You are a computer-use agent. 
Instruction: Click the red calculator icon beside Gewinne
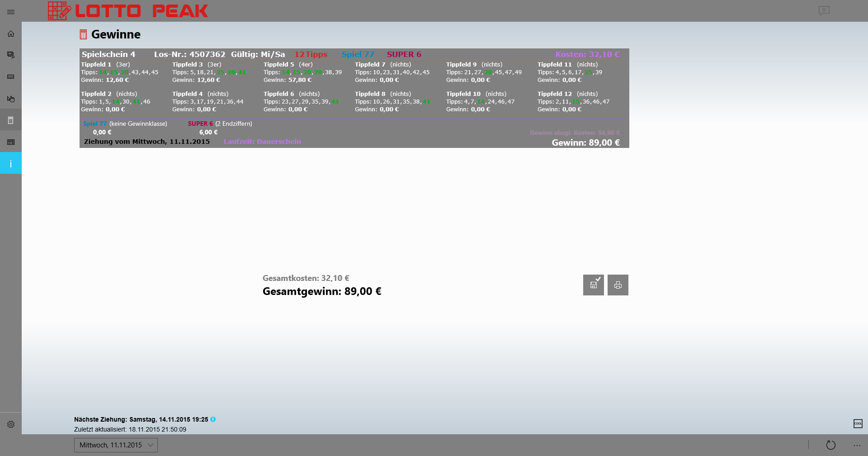[x=83, y=34]
